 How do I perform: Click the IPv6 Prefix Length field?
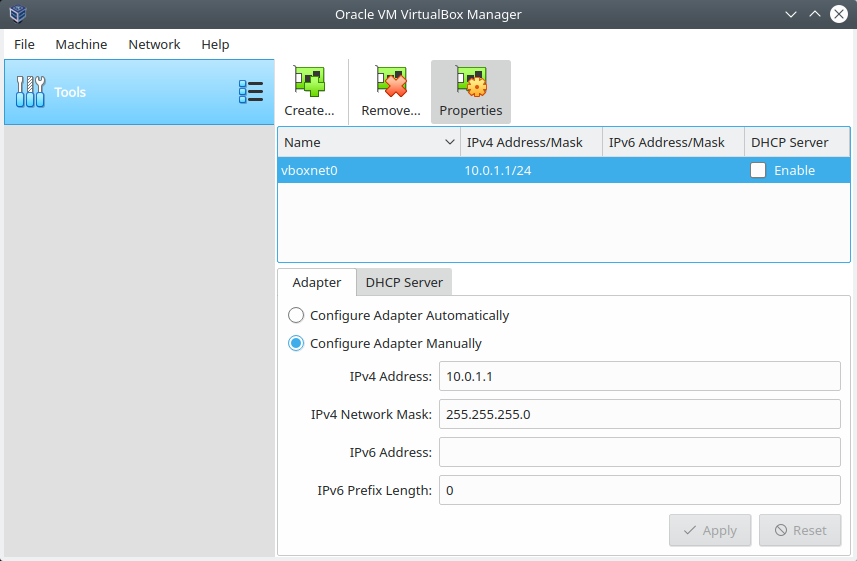click(x=639, y=490)
